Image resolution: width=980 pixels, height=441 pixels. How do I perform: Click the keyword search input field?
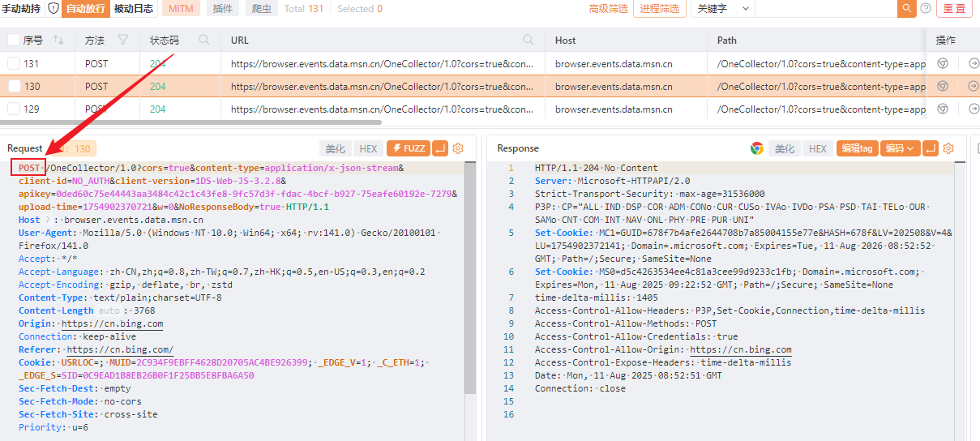825,9
